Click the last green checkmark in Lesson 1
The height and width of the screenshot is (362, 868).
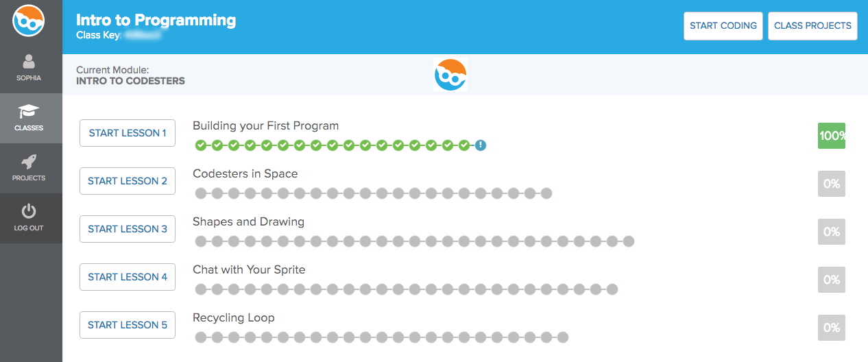pyautogui.click(x=464, y=145)
